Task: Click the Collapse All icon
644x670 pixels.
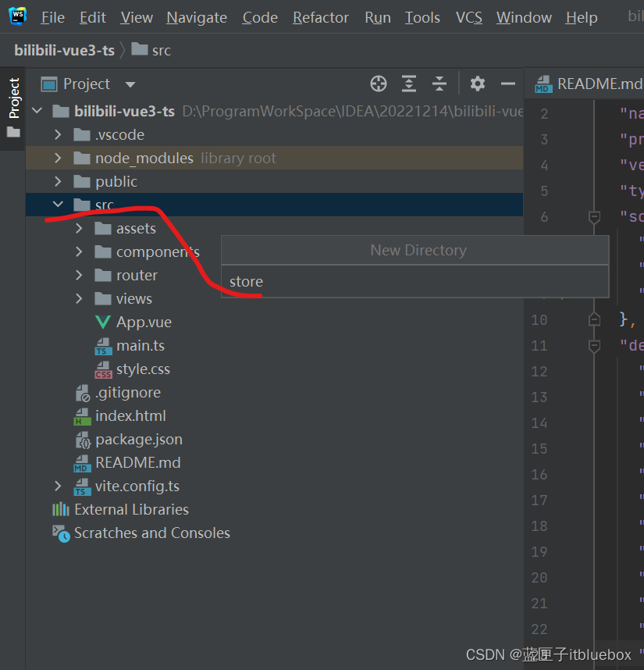Action: (439, 84)
